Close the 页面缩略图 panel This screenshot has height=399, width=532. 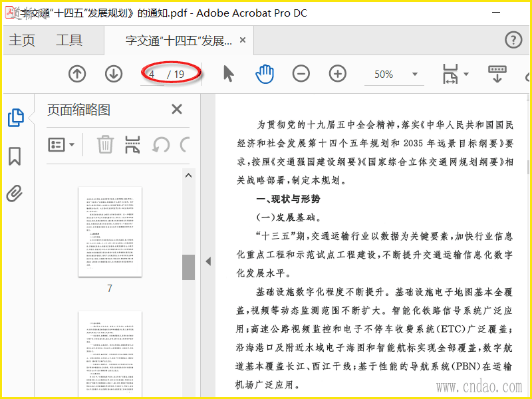[x=177, y=109]
